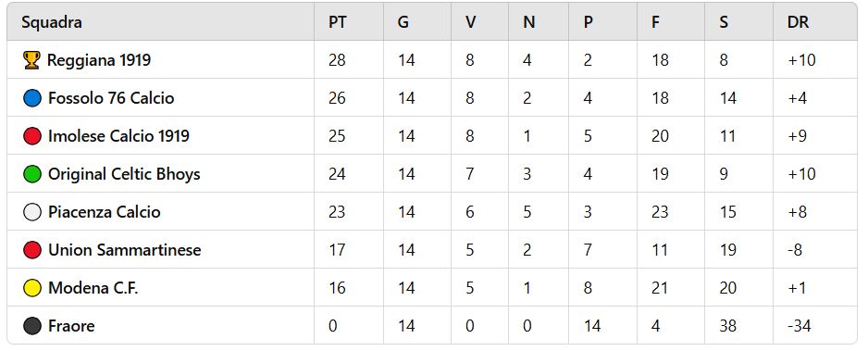Click the F goals-scored column header
The width and height of the screenshot is (868, 351).
click(655, 22)
